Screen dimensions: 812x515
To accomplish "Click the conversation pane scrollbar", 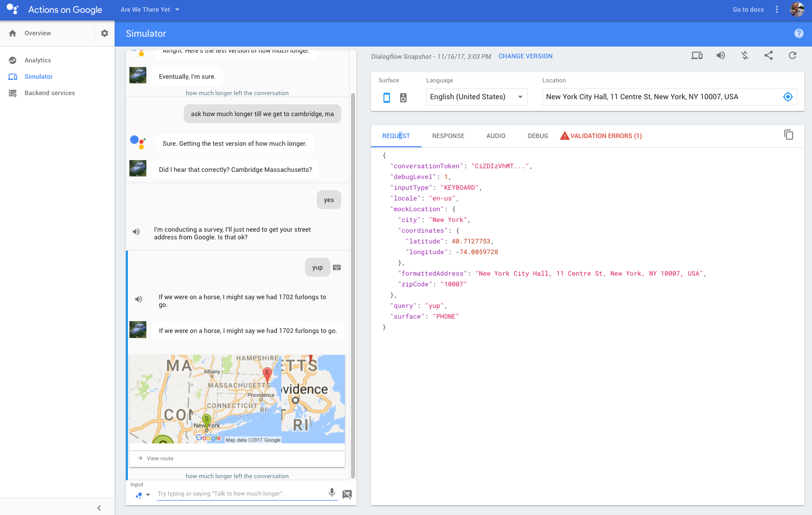I will (x=353, y=285).
